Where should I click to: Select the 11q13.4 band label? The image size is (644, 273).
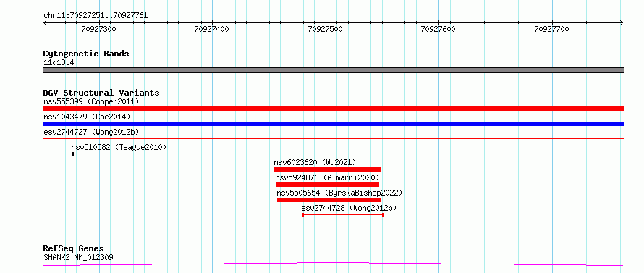(59, 63)
